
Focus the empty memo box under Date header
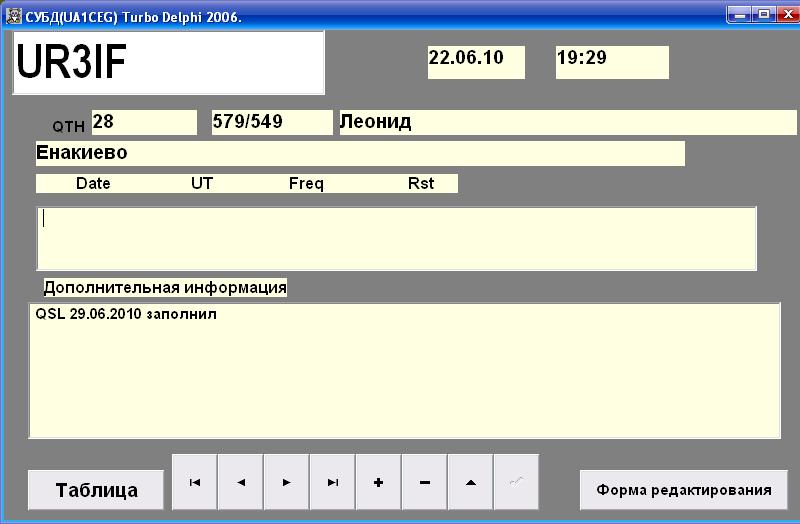click(x=396, y=238)
